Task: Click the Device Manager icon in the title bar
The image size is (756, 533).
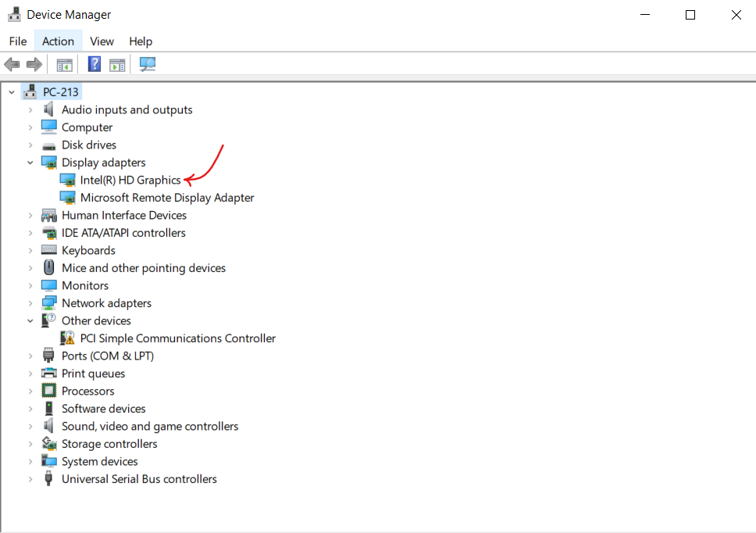Action: [x=14, y=14]
